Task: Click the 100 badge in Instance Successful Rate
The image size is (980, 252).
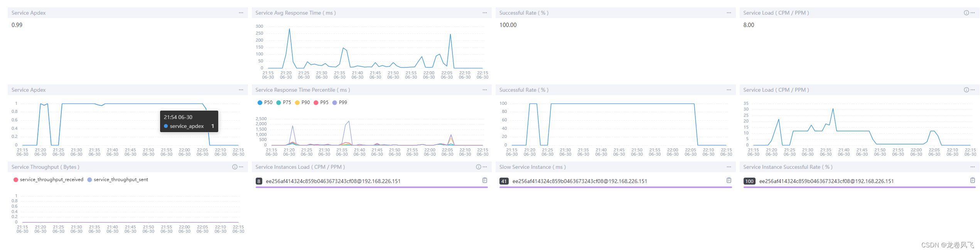Action: (749, 181)
